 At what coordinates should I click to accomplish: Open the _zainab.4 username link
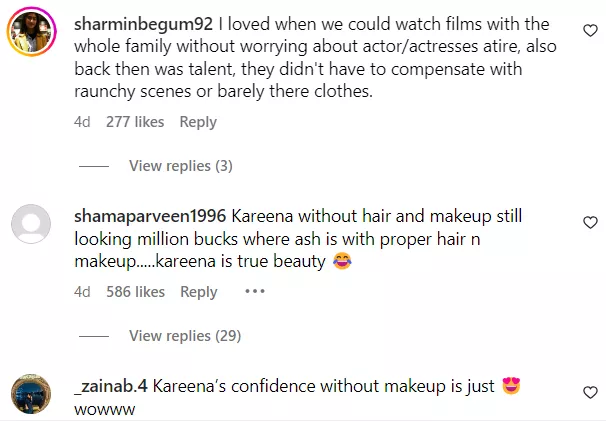[111, 386]
